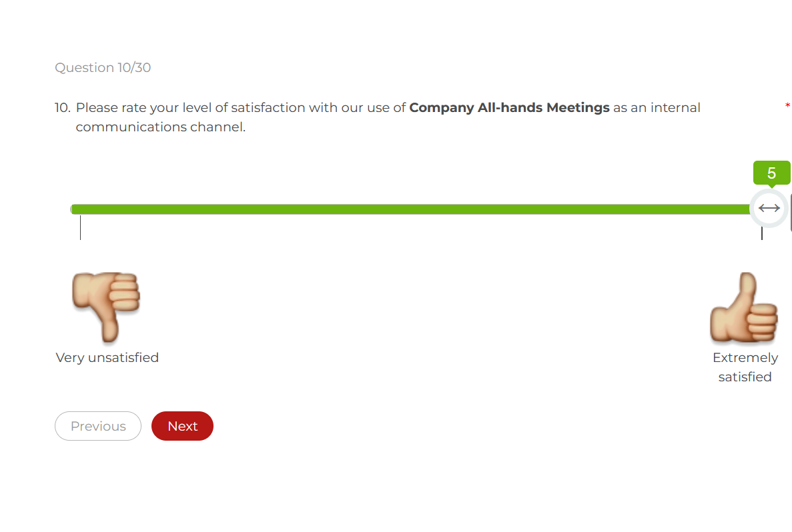
Task: Click the 'Question 10/30' progress text
Action: (103, 67)
